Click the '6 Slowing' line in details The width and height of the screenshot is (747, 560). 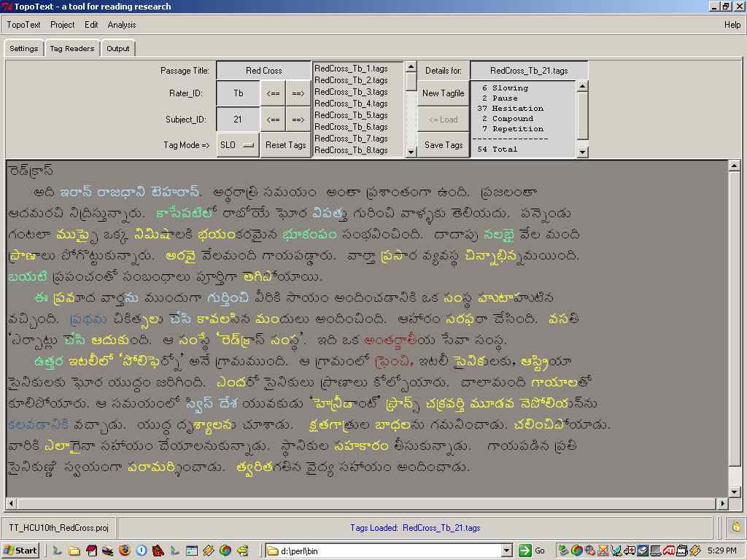point(505,88)
